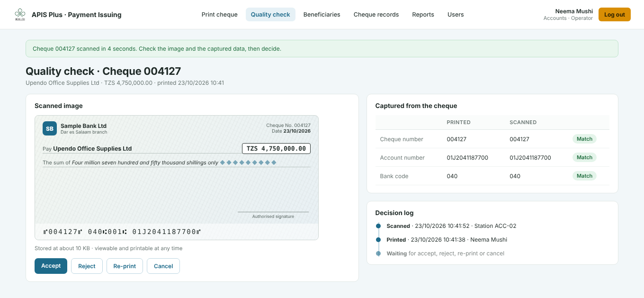
Task: Click the Sample Bank Ltd name on cheque
Action: point(83,126)
